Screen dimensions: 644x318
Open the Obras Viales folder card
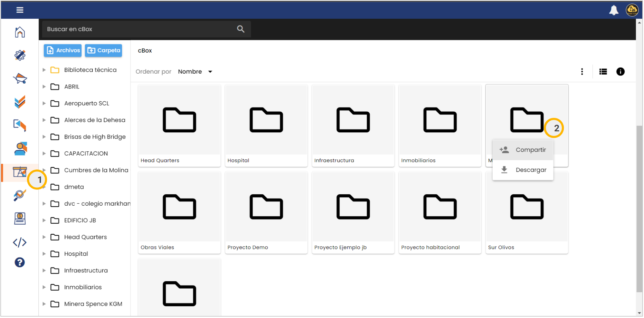pos(179,213)
